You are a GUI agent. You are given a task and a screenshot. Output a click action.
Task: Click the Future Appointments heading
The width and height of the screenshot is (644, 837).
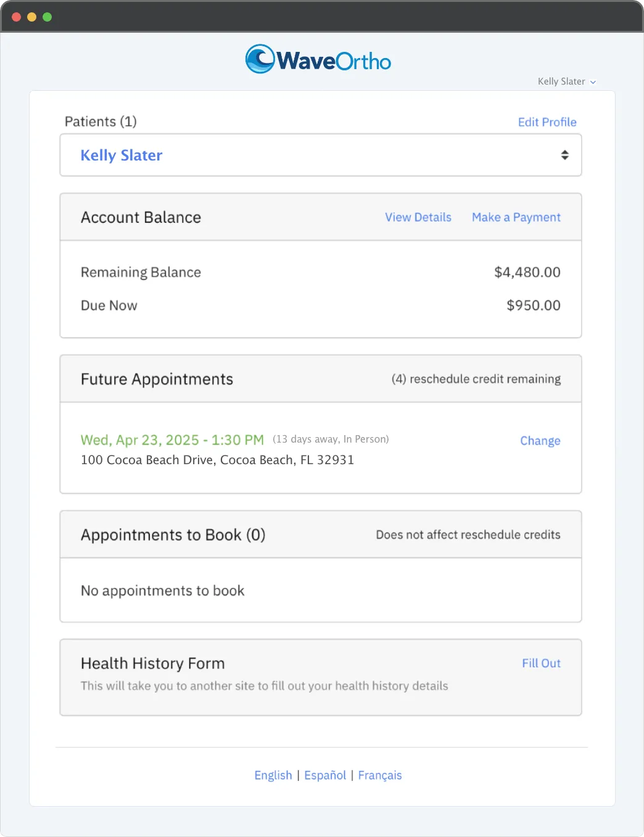(x=157, y=379)
